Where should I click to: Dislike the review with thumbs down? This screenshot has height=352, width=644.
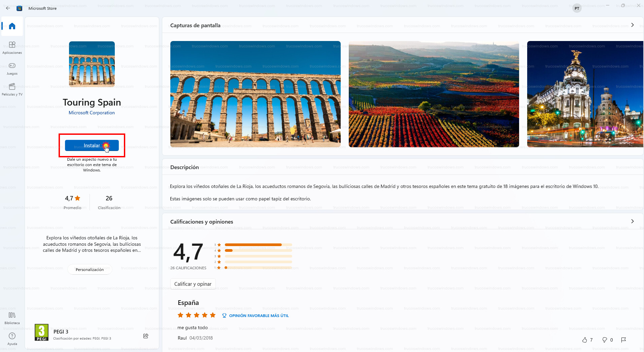click(605, 340)
